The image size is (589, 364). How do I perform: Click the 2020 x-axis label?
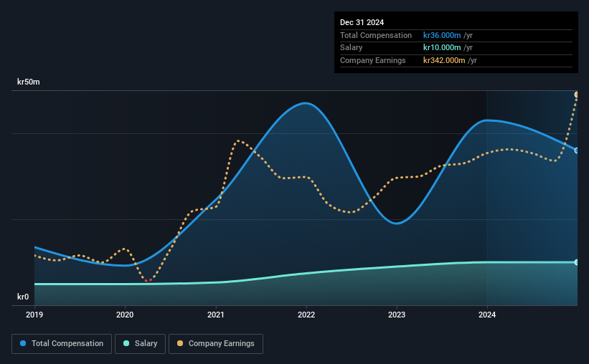coord(125,315)
